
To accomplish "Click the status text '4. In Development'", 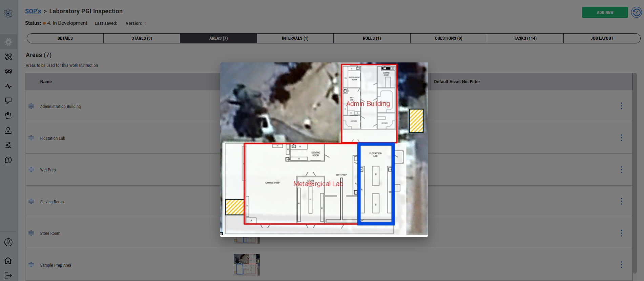I will [x=67, y=23].
